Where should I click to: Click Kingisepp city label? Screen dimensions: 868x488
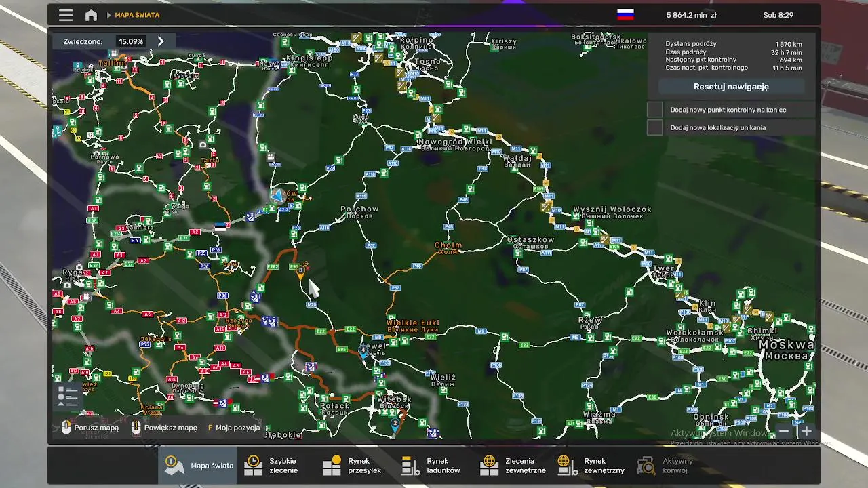(x=309, y=58)
